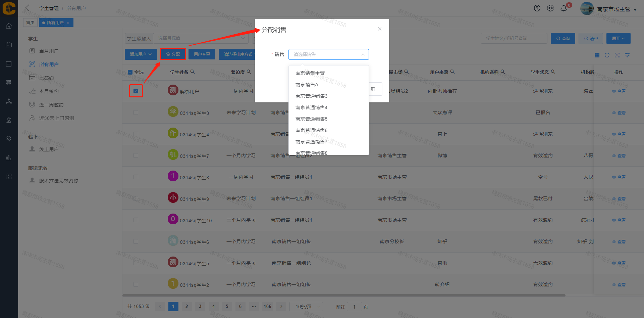The width and height of the screenshot is (644, 318).
Task: Click the help question mark icon
Action: [x=537, y=8]
